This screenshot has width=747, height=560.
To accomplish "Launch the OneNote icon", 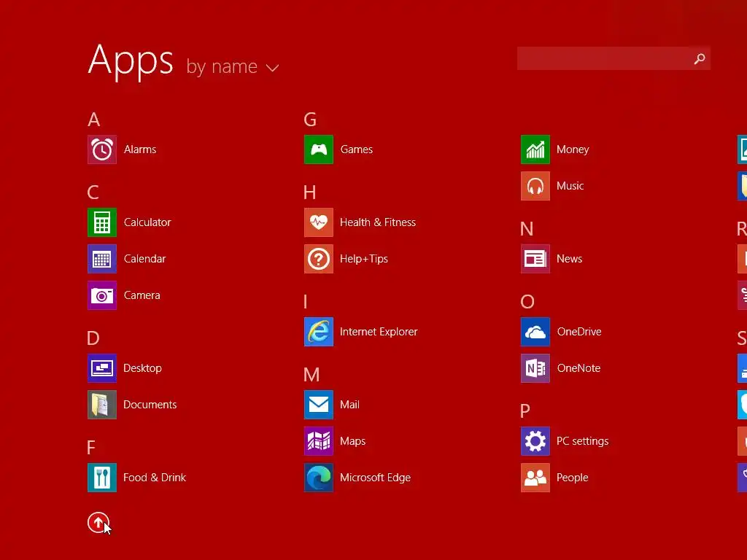I will point(535,368).
